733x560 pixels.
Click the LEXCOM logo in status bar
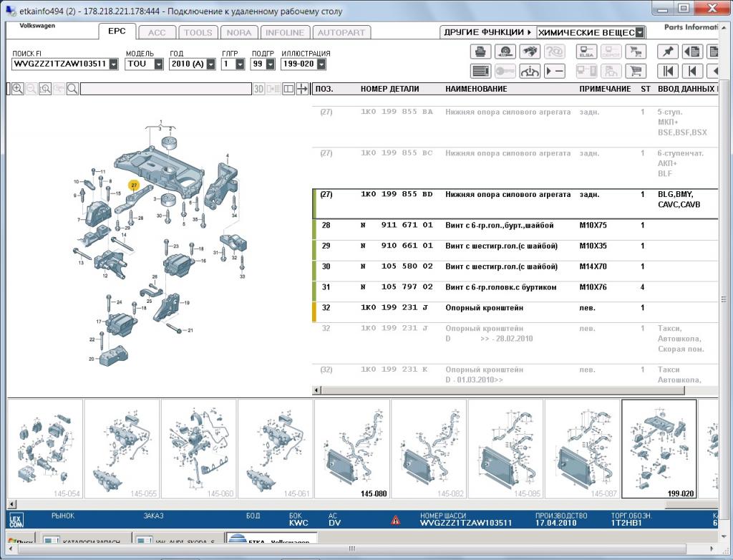click(x=16, y=520)
